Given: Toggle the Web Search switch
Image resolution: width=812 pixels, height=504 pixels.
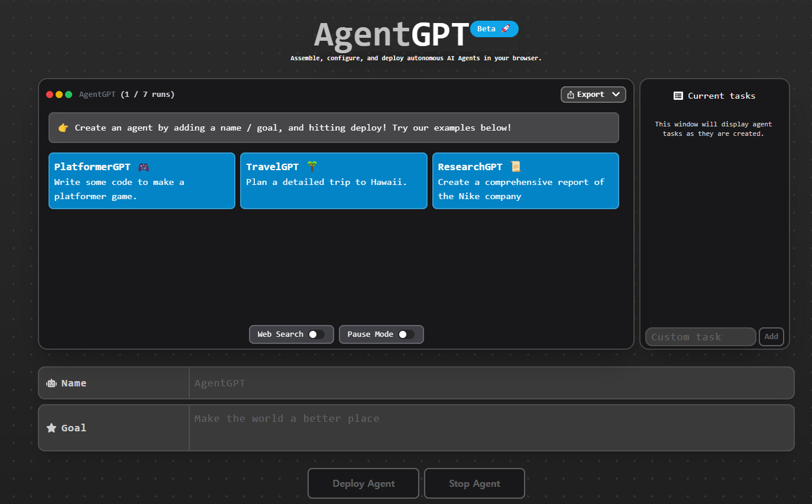Looking at the screenshot, I should click(x=316, y=334).
